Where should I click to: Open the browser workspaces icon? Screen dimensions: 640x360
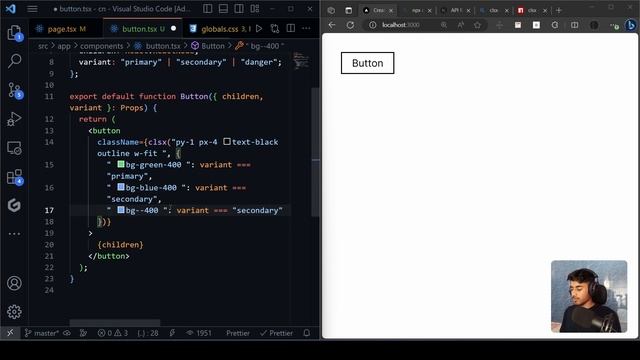point(331,10)
